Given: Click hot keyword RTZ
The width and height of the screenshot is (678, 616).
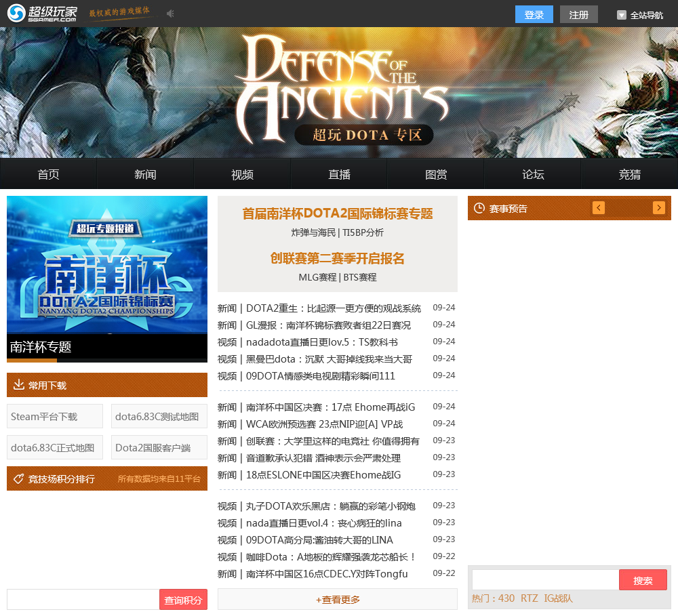Looking at the screenshot, I should click(530, 598).
